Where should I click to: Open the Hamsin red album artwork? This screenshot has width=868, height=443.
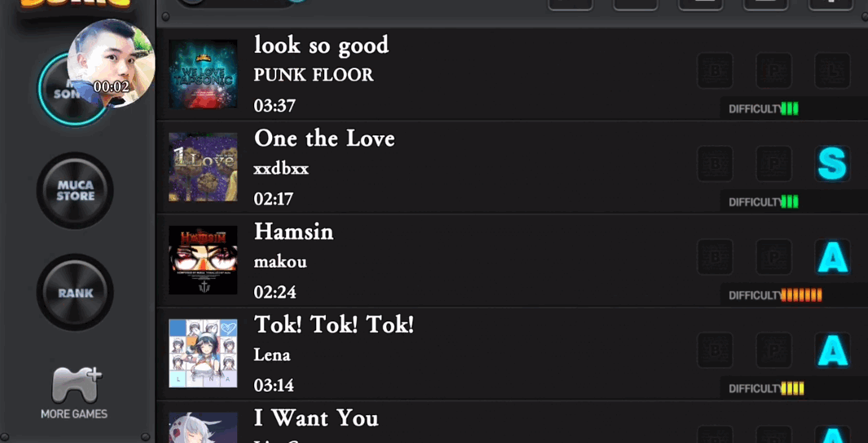click(203, 260)
